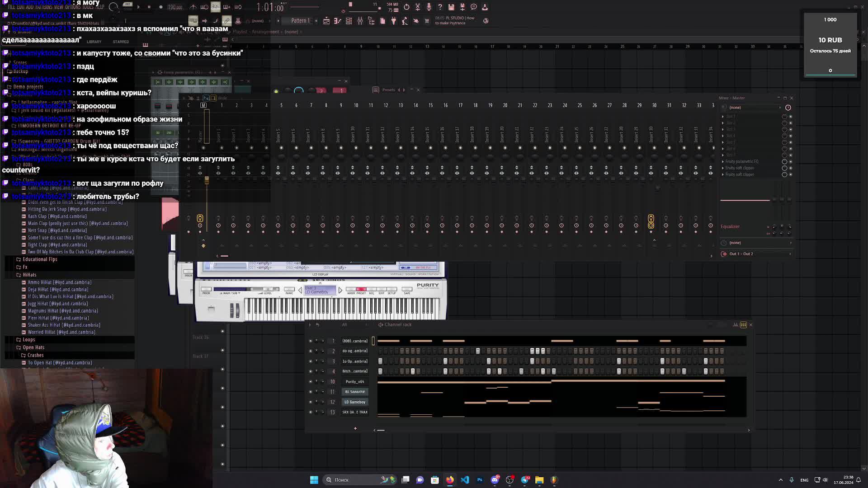This screenshot has height=488, width=868.
Task: Select the BL Sonorité channel button
Action: [x=355, y=392]
